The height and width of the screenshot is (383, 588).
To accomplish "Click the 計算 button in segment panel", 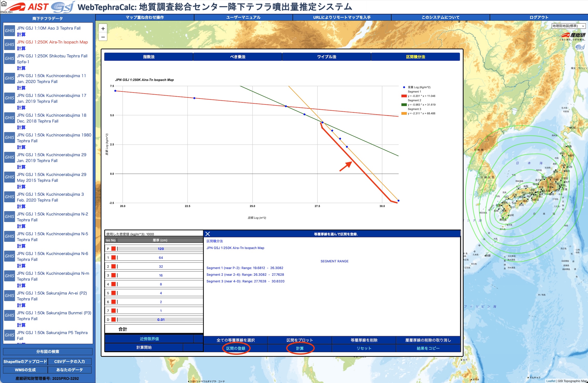I will 300,348.
